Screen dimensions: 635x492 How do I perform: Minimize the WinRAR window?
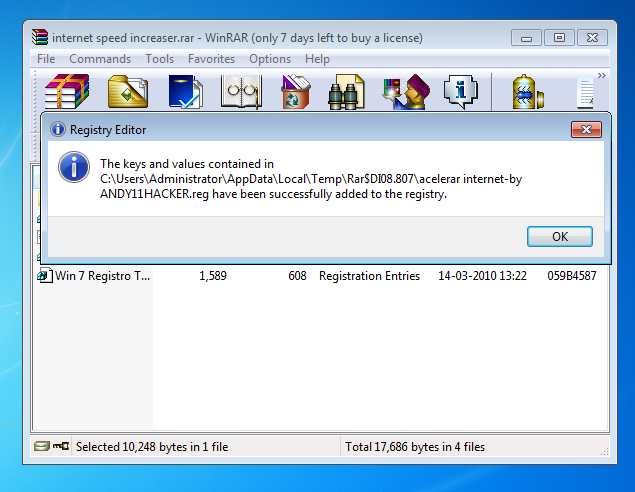pyautogui.click(x=526, y=38)
